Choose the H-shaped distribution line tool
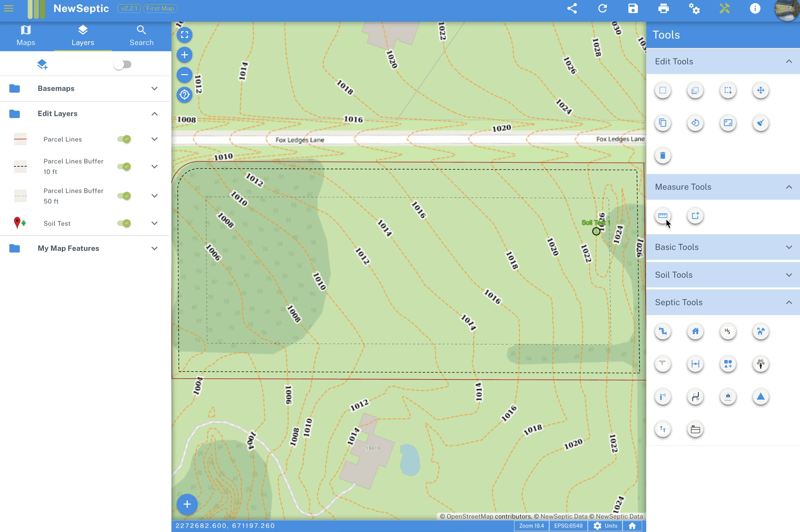800x532 pixels. 695,364
